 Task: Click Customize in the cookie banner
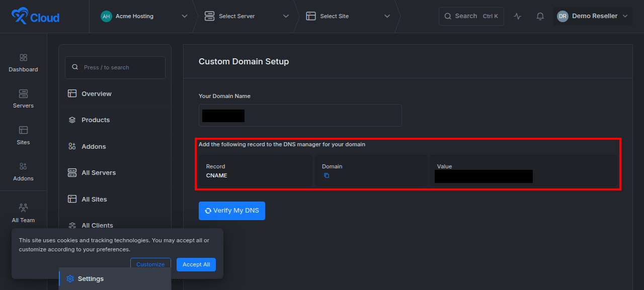pos(150,264)
